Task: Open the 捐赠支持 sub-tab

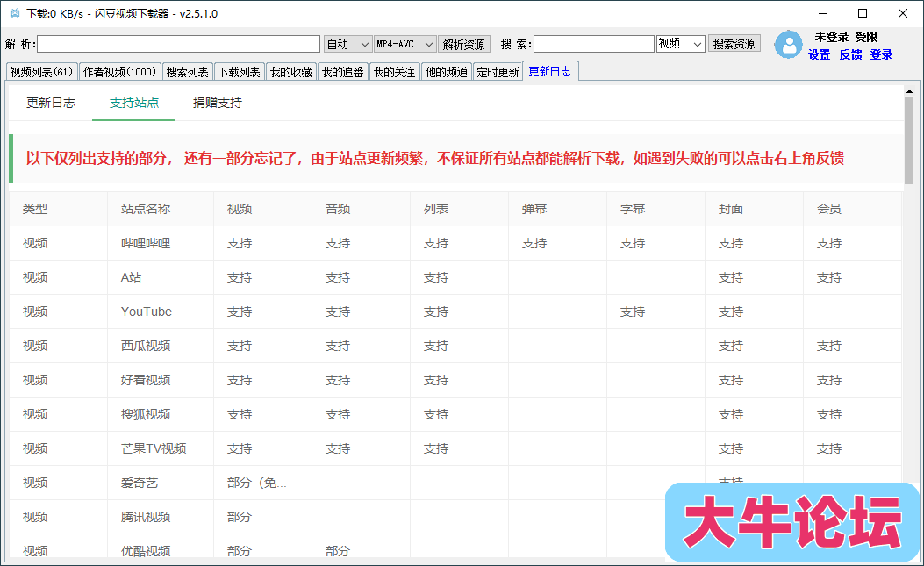Action: [218, 104]
